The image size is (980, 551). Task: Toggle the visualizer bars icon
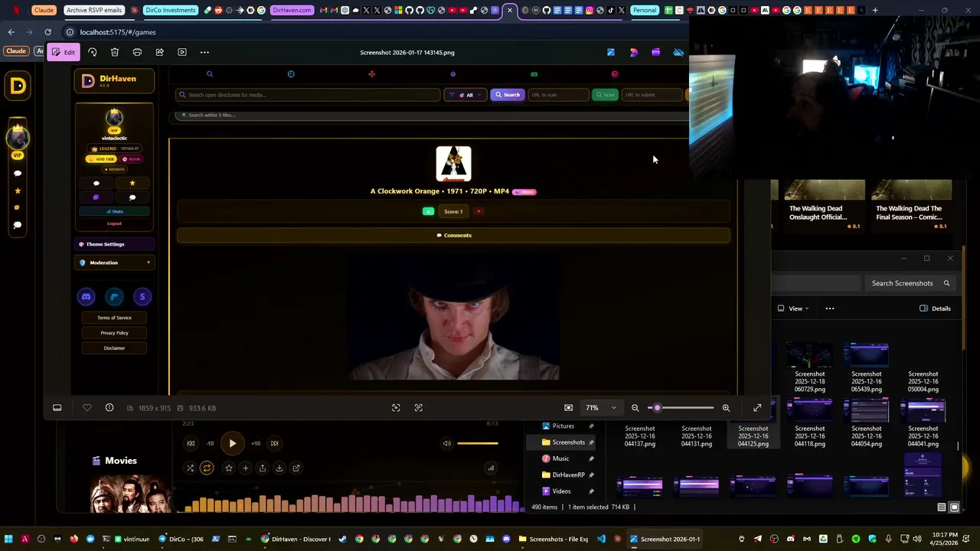[491, 468]
